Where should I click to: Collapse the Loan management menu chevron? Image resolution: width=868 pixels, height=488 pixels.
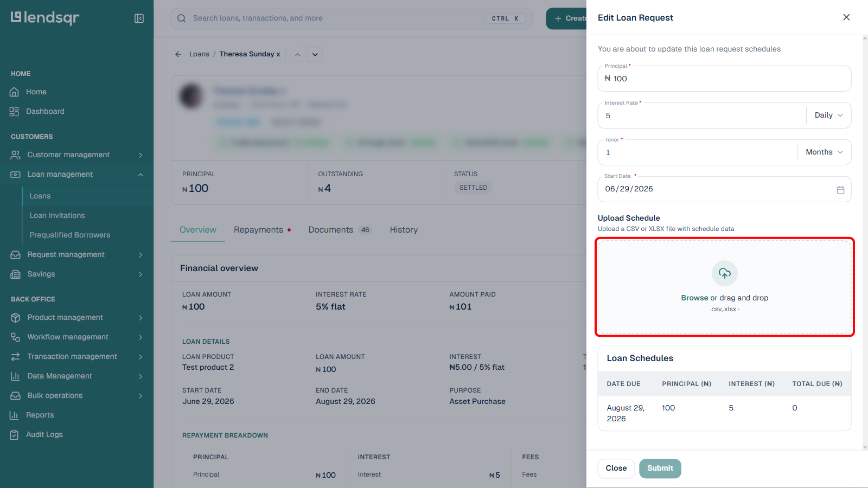(x=141, y=175)
